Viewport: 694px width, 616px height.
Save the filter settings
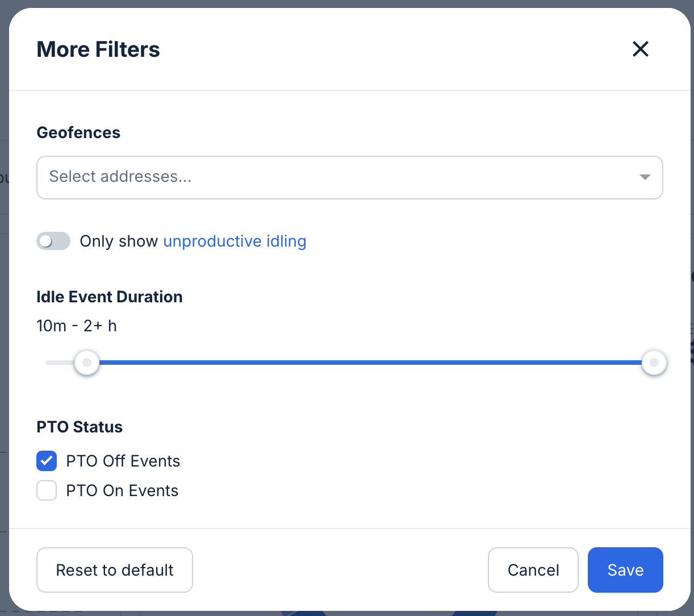pyautogui.click(x=625, y=570)
